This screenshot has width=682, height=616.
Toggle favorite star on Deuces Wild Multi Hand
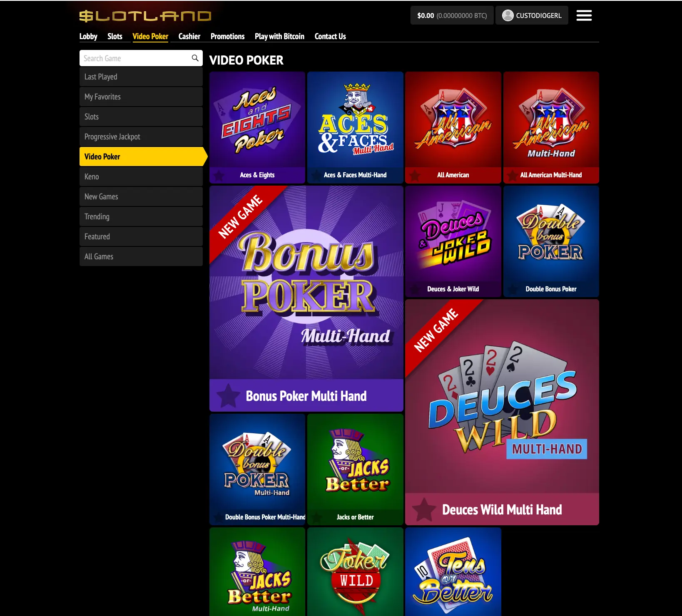click(x=424, y=509)
